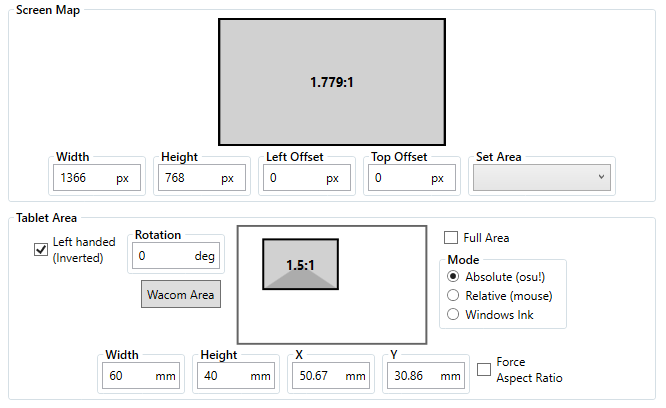Click the Top Offset input field
This screenshot has width=666, height=408.
412,177
